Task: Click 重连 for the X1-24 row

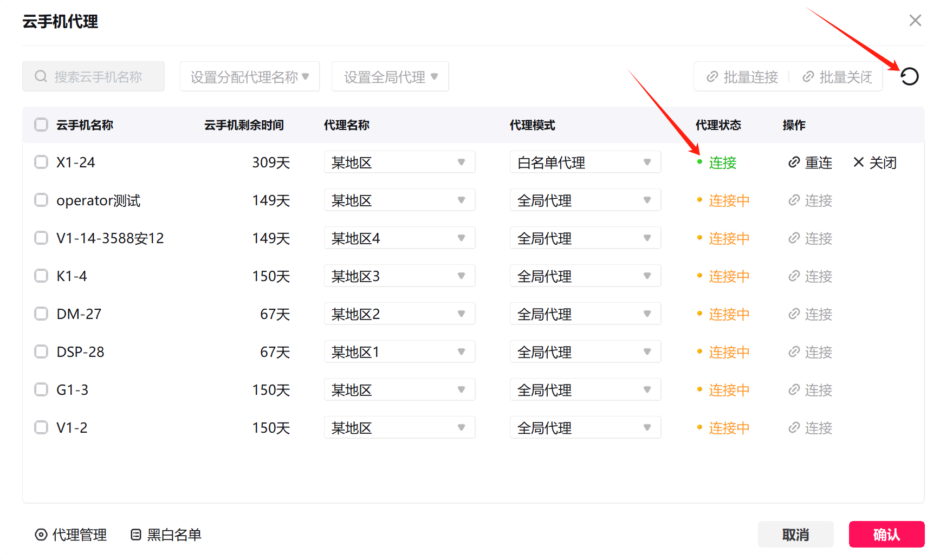Action: click(x=810, y=162)
